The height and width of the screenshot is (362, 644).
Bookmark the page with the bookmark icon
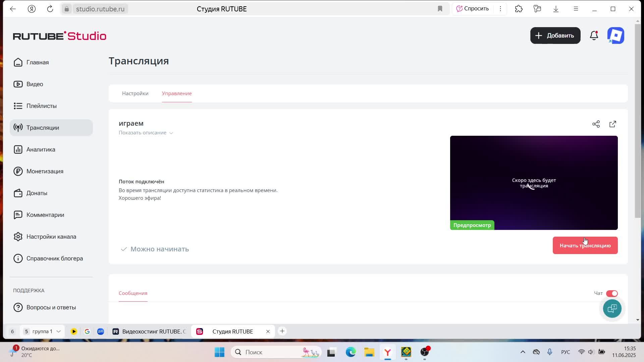(x=440, y=9)
